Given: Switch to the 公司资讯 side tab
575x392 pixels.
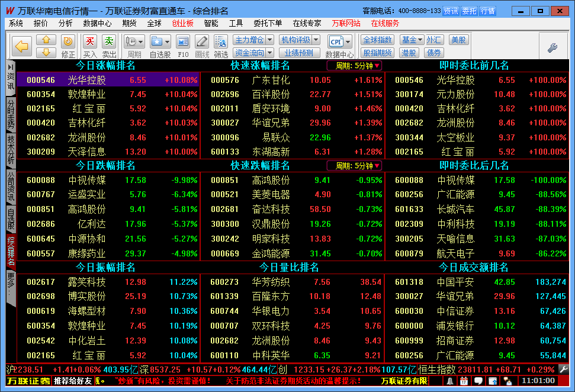Looking at the screenshot, I should [x=11, y=187].
